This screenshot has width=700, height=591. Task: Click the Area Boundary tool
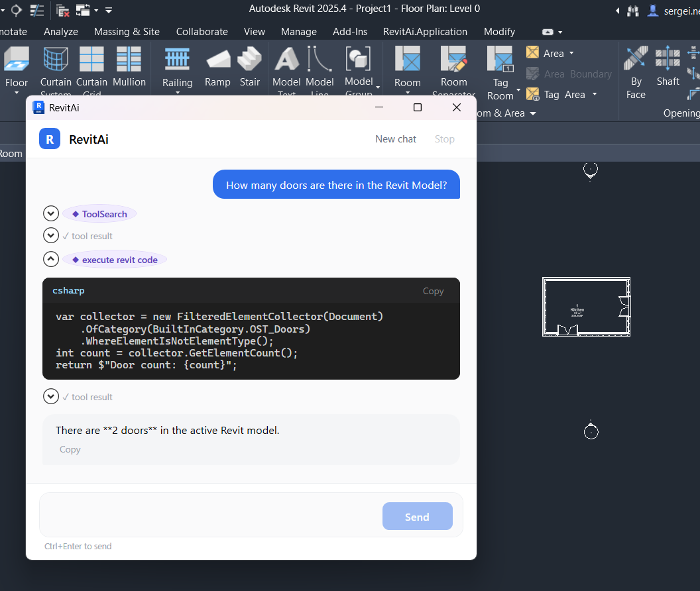(569, 74)
